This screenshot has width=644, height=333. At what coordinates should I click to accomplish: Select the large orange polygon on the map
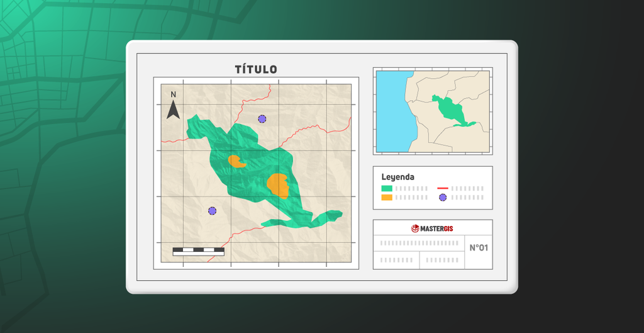tap(277, 186)
